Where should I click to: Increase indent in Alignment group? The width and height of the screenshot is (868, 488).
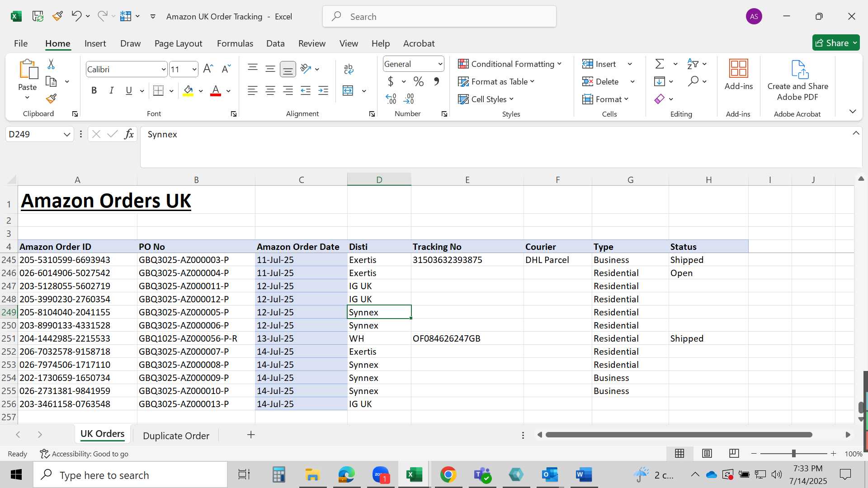pyautogui.click(x=323, y=91)
